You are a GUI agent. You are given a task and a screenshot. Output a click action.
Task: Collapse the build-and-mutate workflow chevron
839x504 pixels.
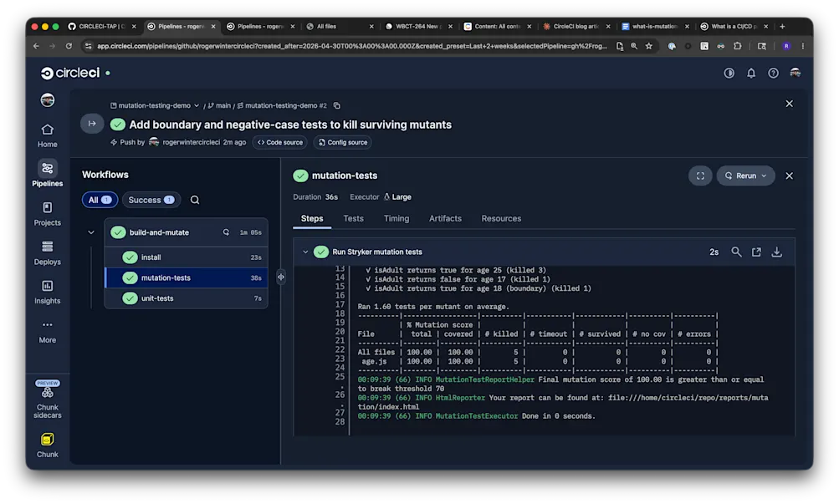tap(91, 232)
